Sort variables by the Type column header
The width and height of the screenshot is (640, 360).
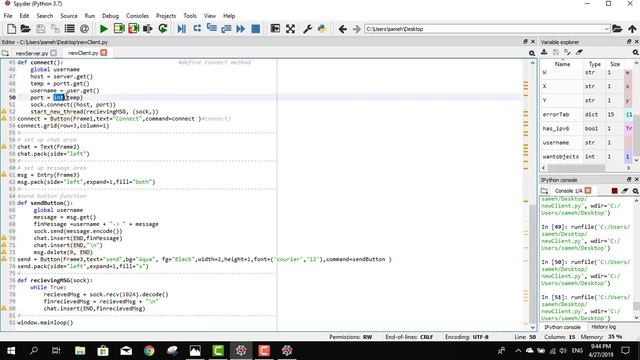(595, 64)
